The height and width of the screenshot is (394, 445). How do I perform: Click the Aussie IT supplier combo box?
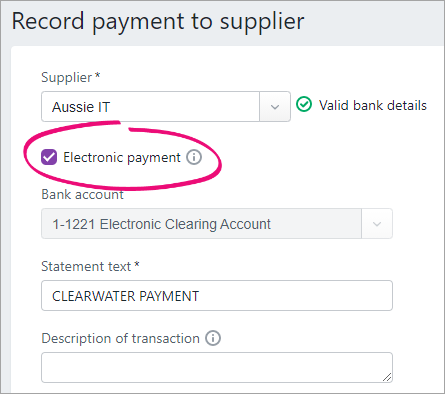(166, 107)
